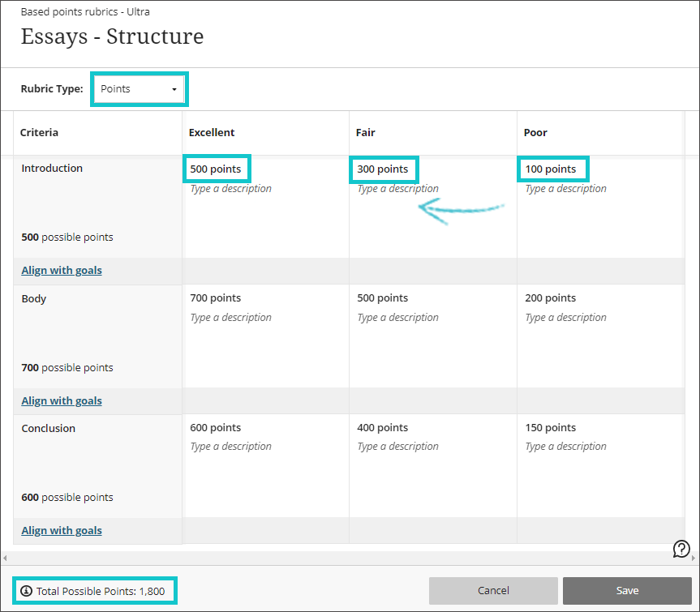Edit Body Excellent 700 points value

216,297
